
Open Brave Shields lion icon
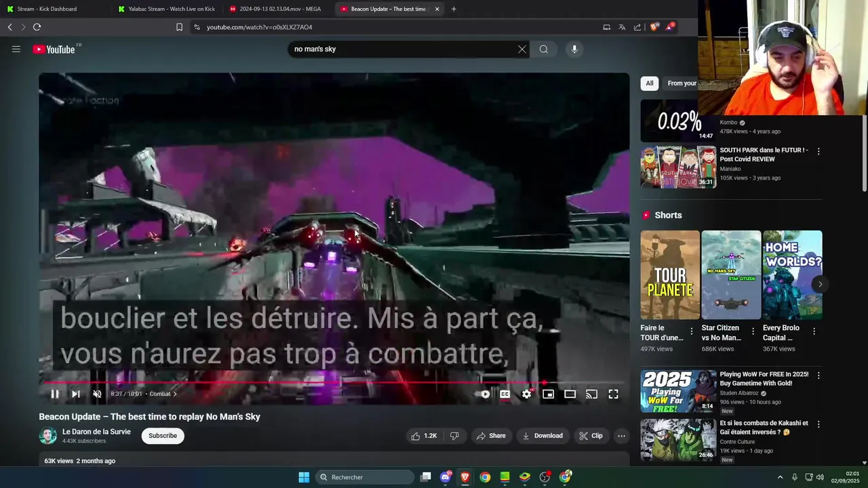(x=654, y=27)
